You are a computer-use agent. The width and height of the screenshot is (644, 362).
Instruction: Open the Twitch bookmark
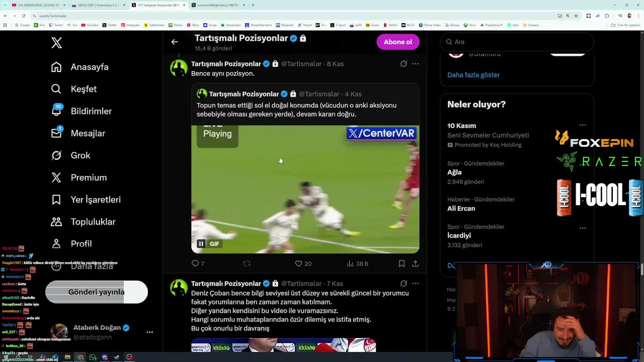click(x=56, y=25)
